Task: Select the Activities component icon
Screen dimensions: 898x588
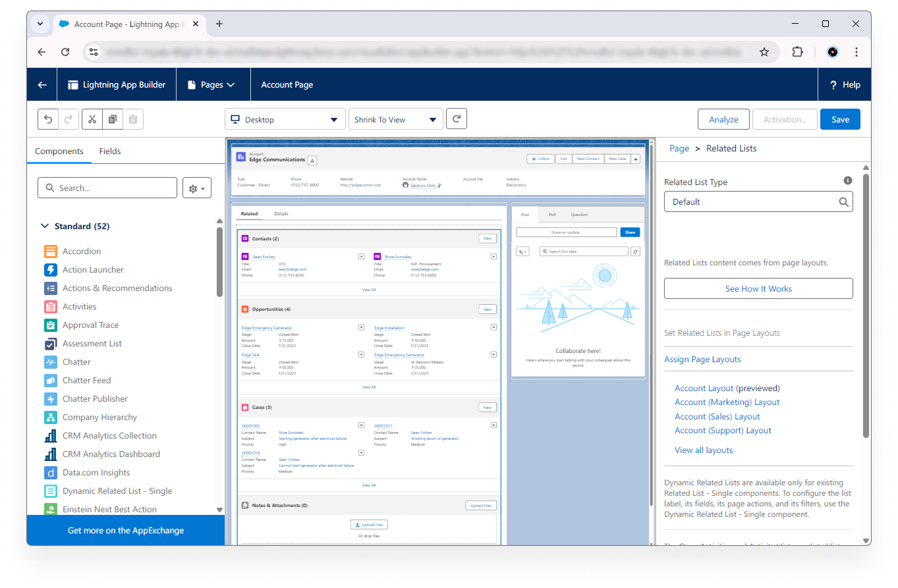Action: (51, 306)
